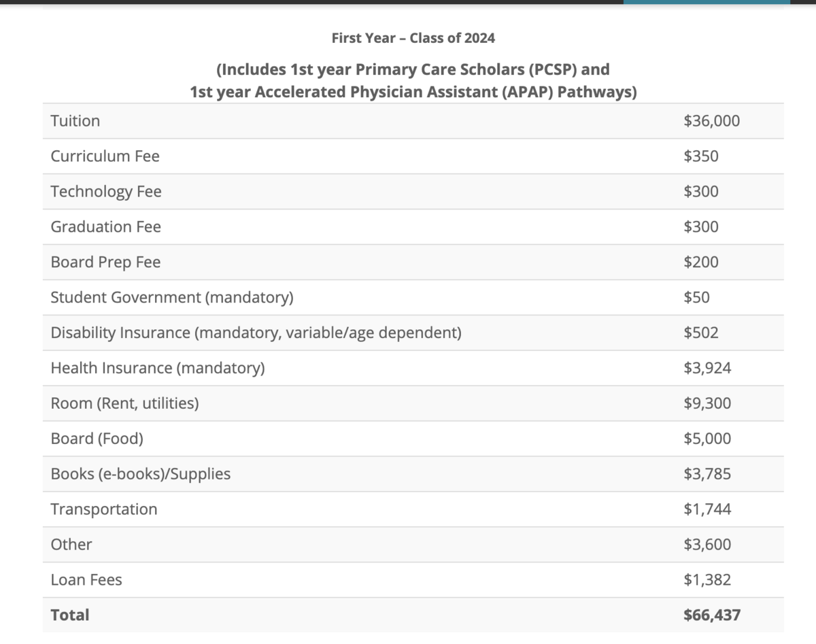Select the Curriculum Fee label

pos(105,156)
